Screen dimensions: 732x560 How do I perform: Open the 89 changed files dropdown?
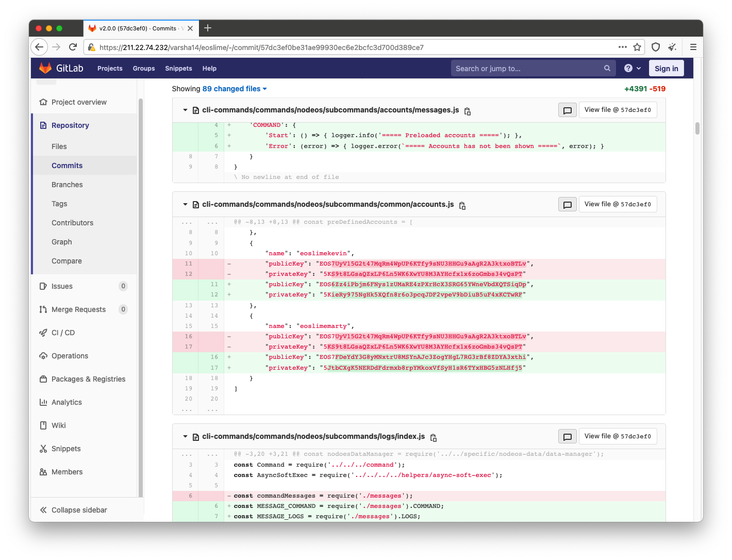235,89
